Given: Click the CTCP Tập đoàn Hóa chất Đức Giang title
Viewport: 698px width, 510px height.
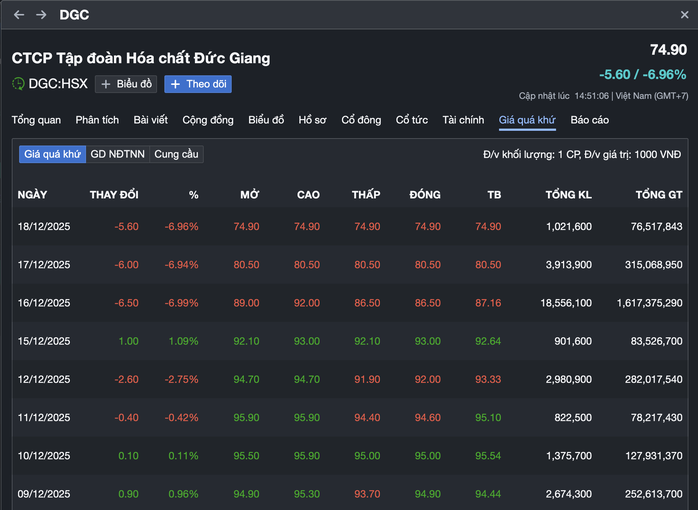Looking at the screenshot, I should (141, 58).
